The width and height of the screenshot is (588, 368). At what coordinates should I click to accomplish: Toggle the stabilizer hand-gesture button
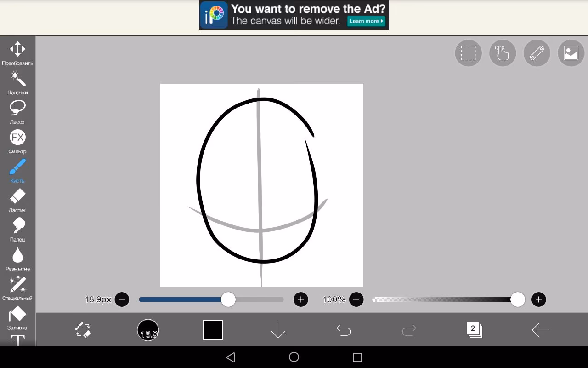point(503,53)
